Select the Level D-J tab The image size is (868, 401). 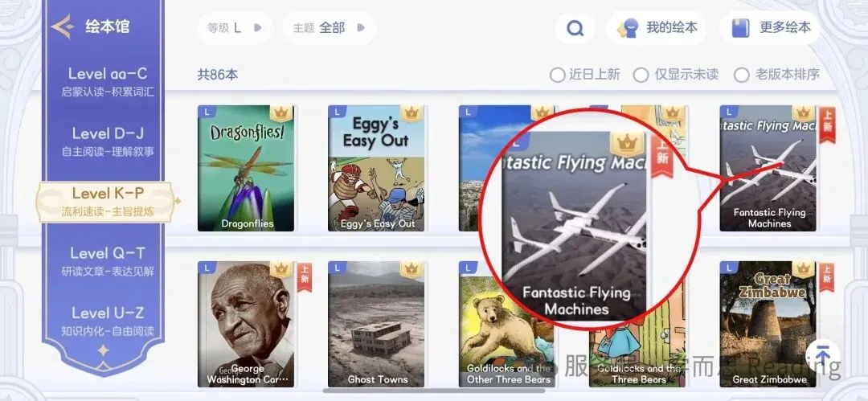(108, 141)
